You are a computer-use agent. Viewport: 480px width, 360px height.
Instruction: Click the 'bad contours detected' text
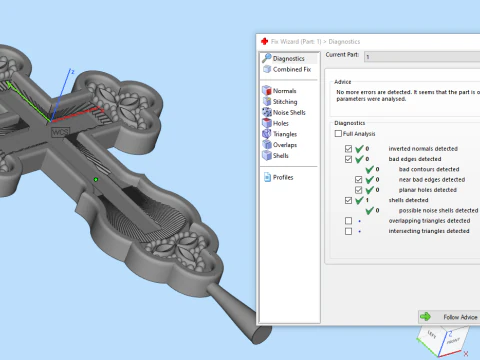click(x=429, y=169)
